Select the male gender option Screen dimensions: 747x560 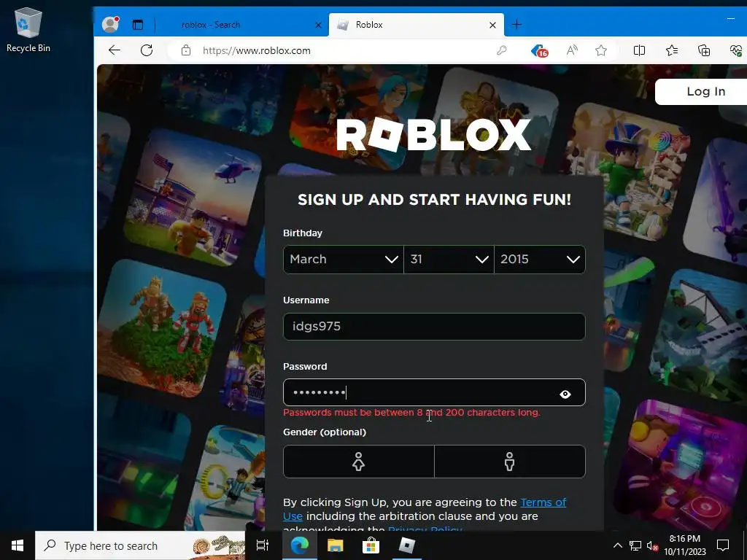510,462
